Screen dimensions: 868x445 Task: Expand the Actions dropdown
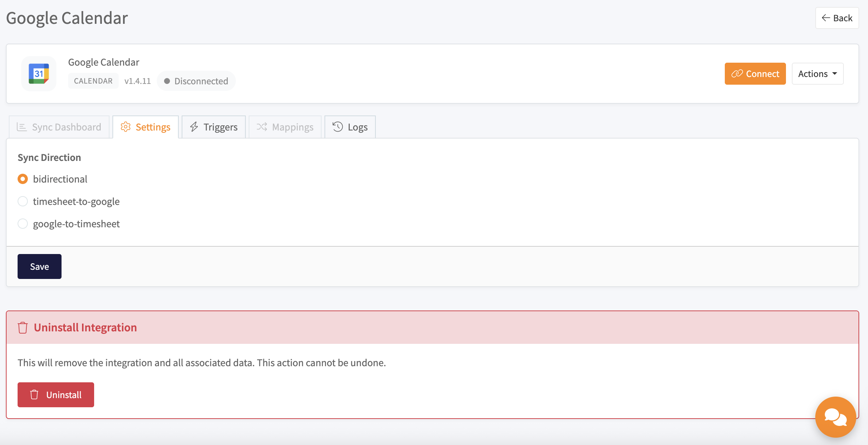(x=817, y=74)
